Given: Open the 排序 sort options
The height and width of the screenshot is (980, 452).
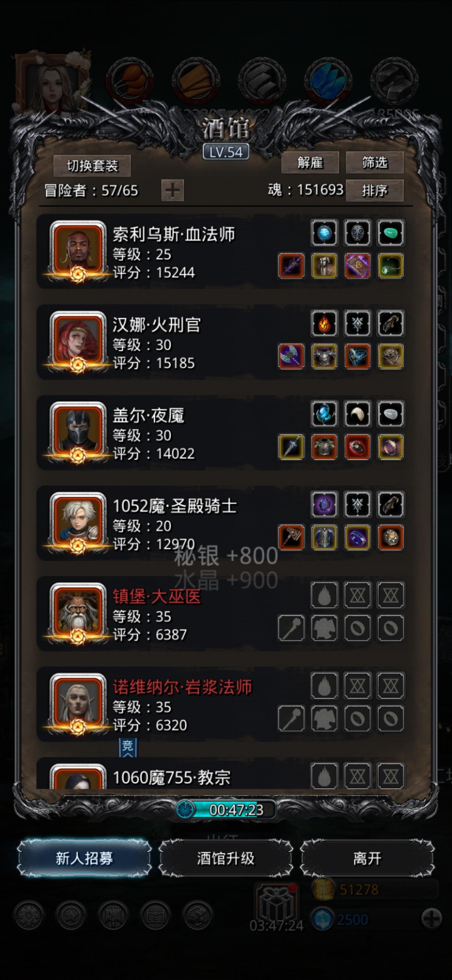Looking at the screenshot, I should (x=375, y=191).
